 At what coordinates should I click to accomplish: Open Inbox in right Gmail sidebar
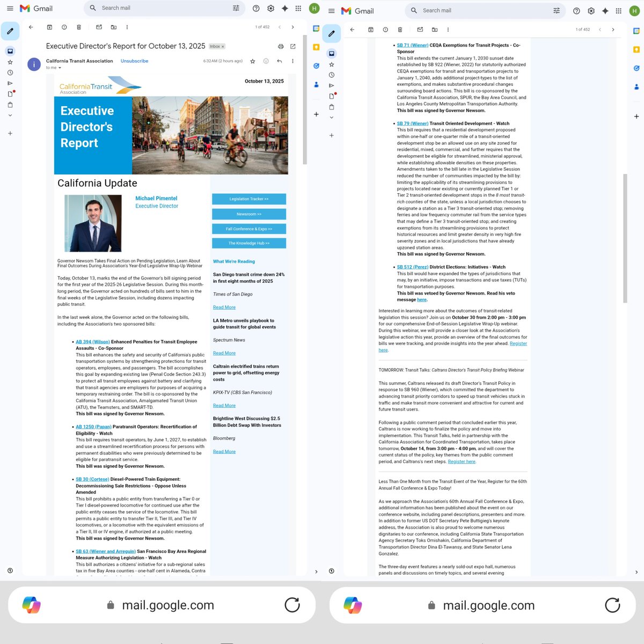click(x=331, y=53)
